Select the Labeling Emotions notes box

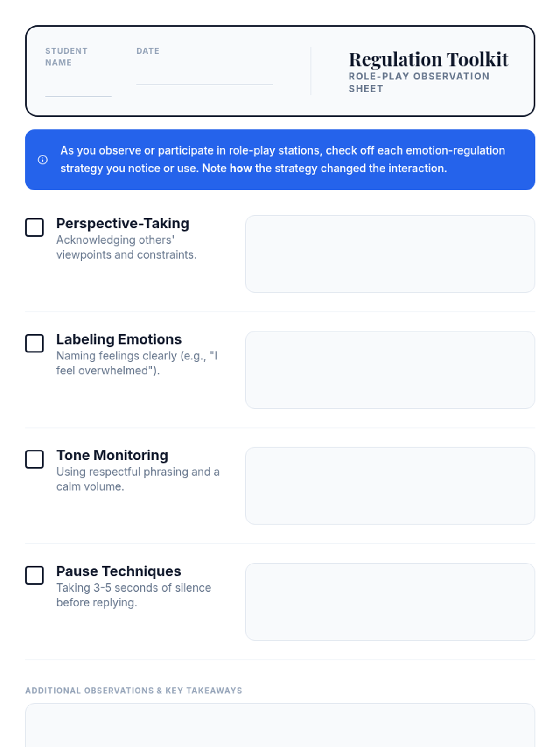pos(390,370)
